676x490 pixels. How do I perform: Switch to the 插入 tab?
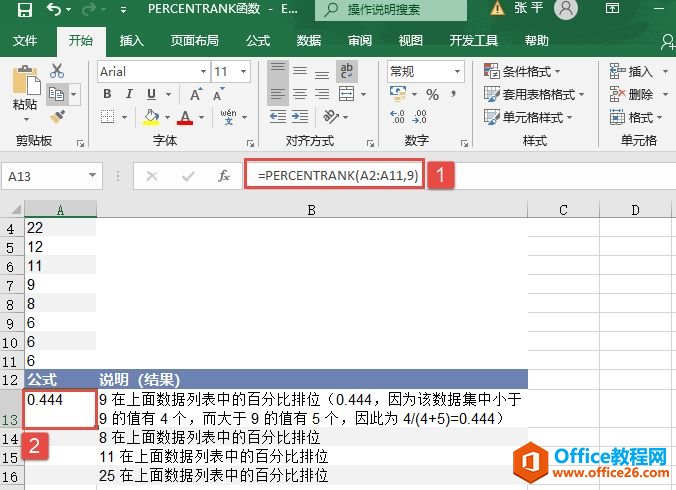pos(131,41)
